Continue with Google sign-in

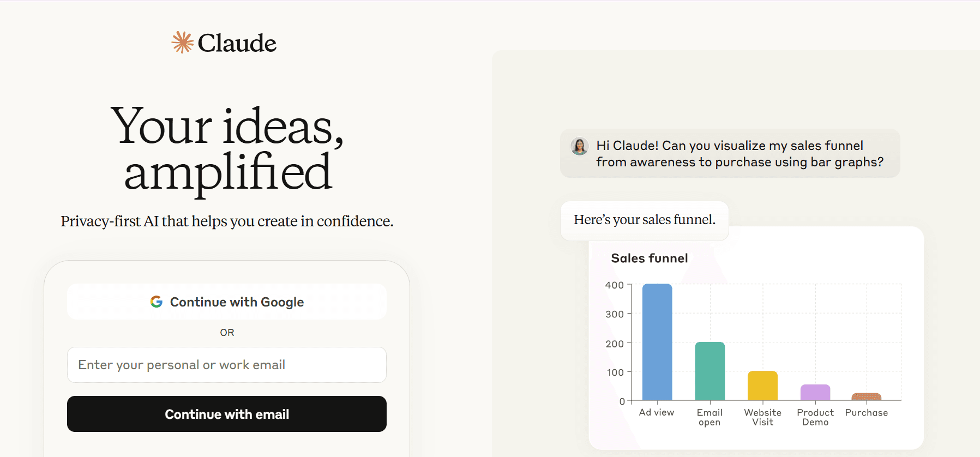tap(227, 302)
